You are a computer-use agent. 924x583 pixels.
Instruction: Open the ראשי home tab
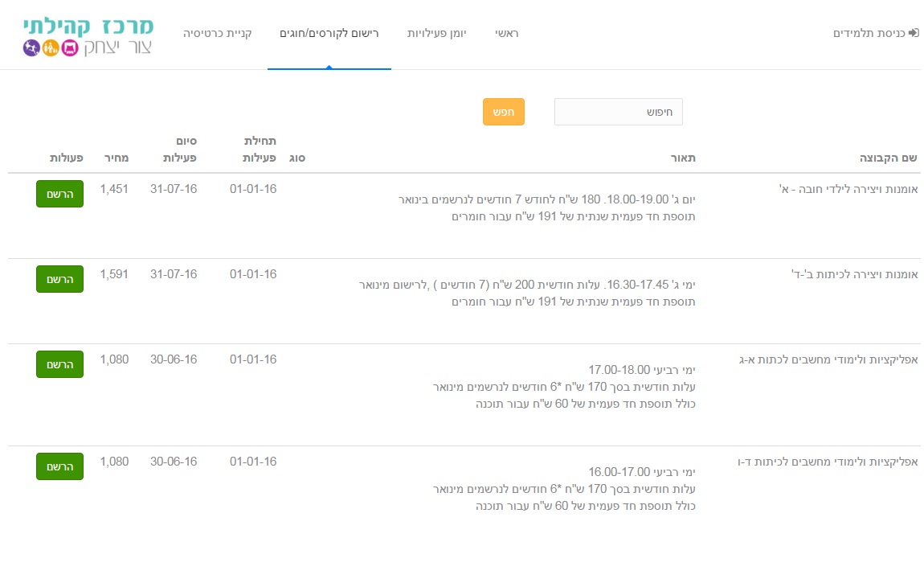(x=506, y=34)
